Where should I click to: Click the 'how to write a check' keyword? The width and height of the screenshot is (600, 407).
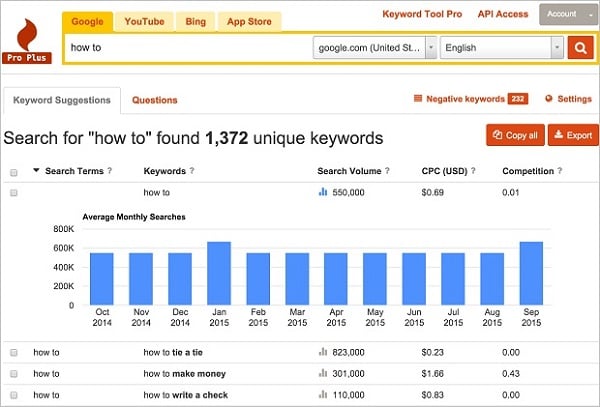(186, 395)
